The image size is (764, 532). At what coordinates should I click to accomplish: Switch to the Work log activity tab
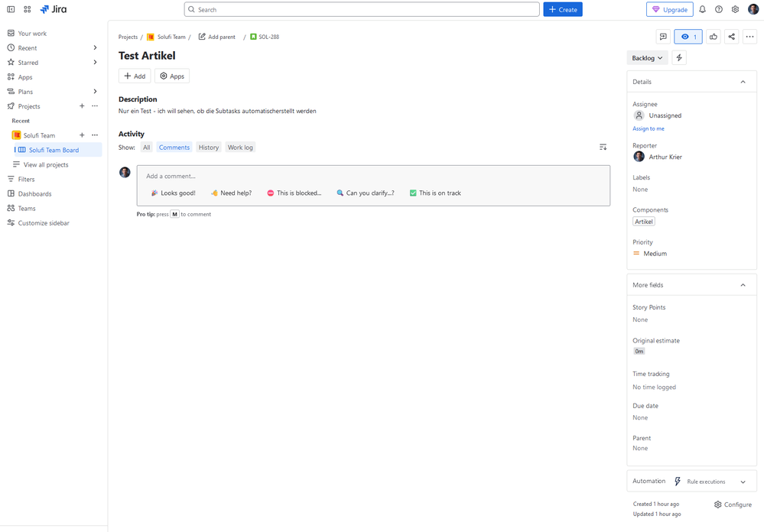click(x=240, y=148)
